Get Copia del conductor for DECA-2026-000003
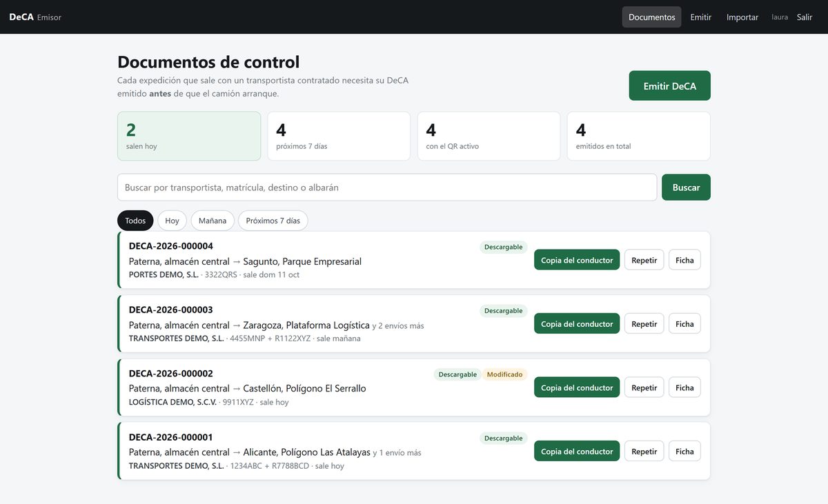This screenshot has width=828, height=504. 577,324
